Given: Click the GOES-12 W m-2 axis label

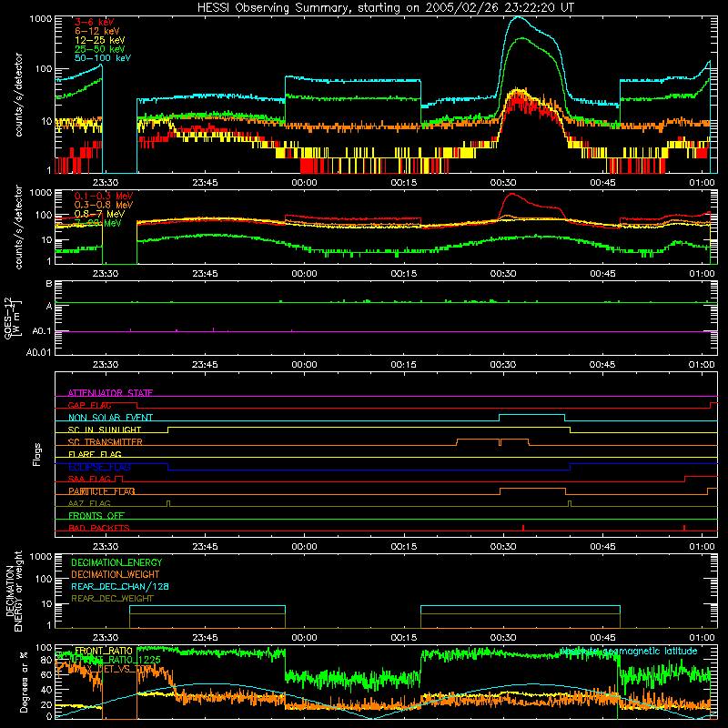Looking at the screenshot, I should 13,318.
